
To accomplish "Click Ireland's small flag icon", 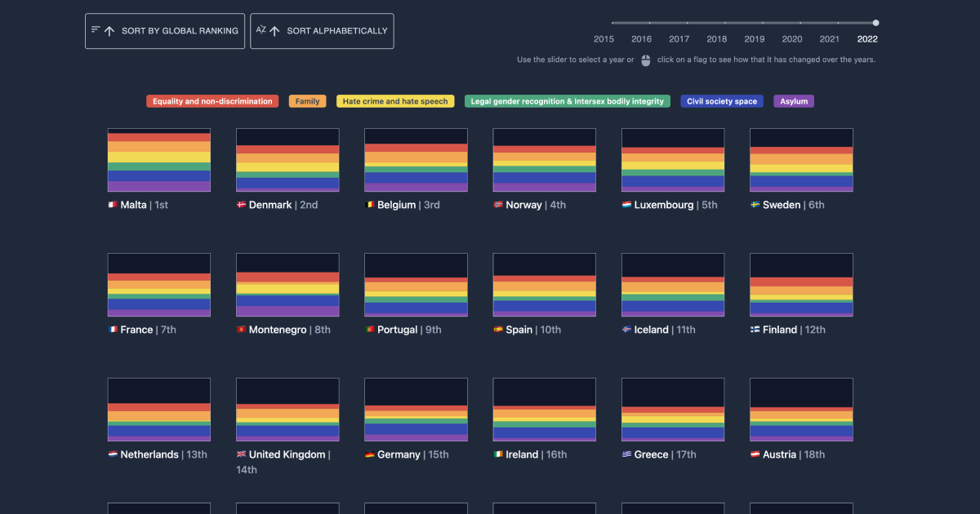I will click(498, 454).
